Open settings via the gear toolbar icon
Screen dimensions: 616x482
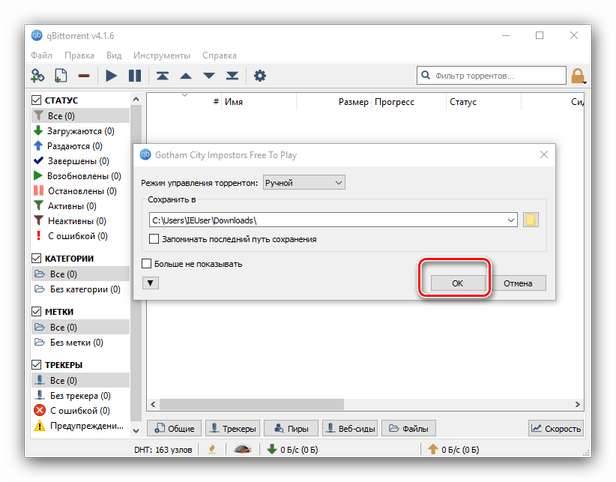[x=260, y=76]
